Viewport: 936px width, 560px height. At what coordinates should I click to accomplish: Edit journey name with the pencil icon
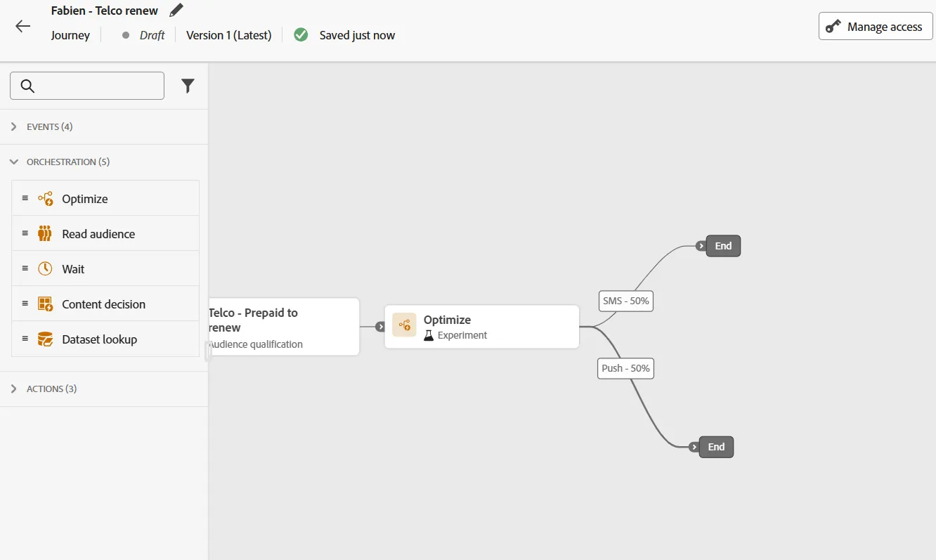coord(176,11)
